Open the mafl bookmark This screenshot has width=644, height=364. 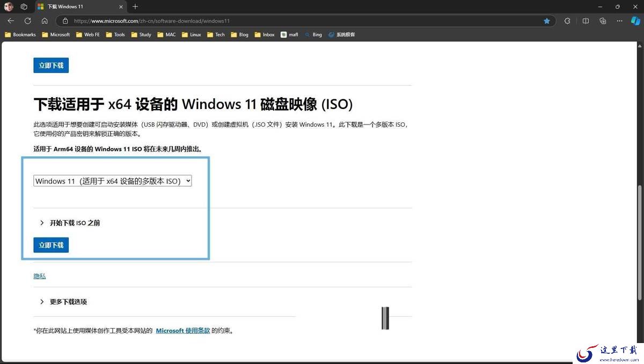289,34
